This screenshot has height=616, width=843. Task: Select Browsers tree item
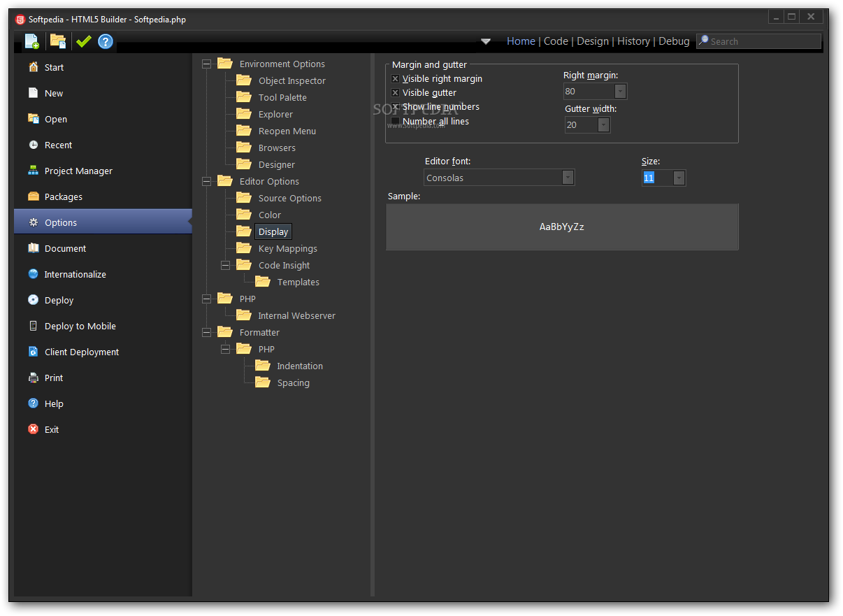(x=277, y=148)
